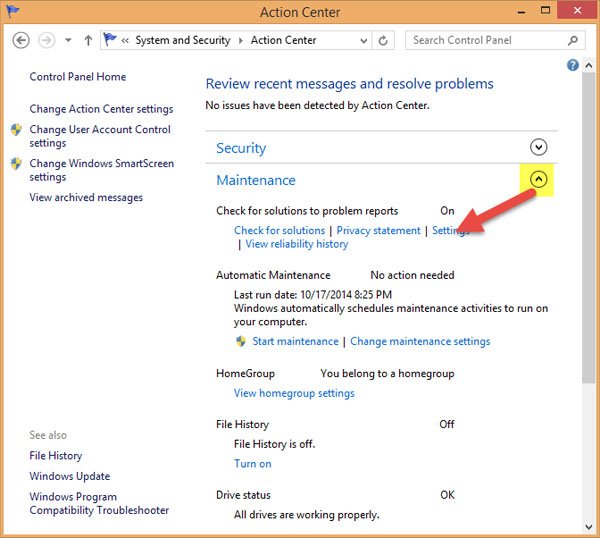The width and height of the screenshot is (600, 538).
Task: Select Action Center breadcrumb item
Action: click(284, 40)
